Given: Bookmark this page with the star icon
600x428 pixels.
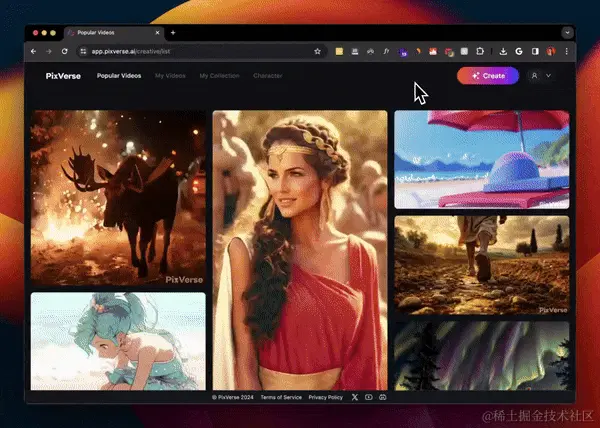Looking at the screenshot, I should [x=317, y=51].
